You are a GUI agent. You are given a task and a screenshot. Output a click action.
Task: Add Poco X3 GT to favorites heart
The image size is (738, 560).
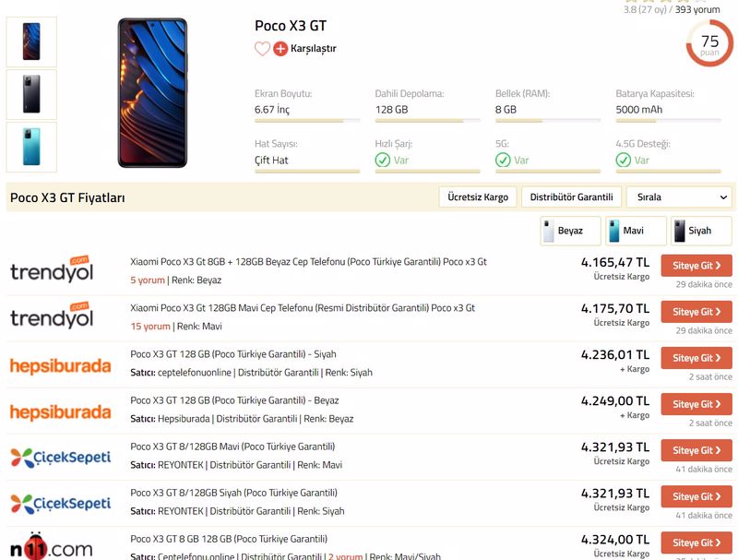[262, 49]
